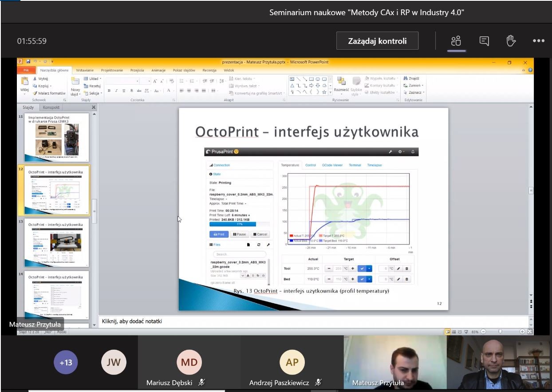Screen dimensions: 552x392
Task: Click the Zażądaj kontroli button
Action: click(x=377, y=41)
